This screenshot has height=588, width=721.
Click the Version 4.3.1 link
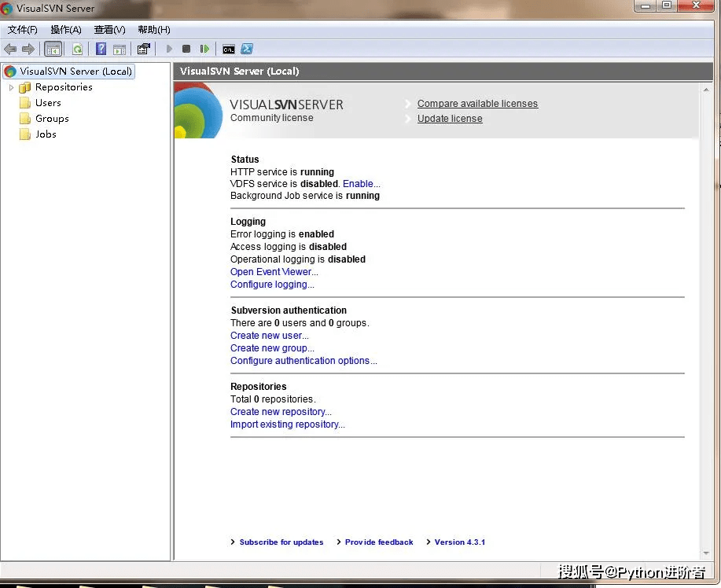click(x=460, y=542)
